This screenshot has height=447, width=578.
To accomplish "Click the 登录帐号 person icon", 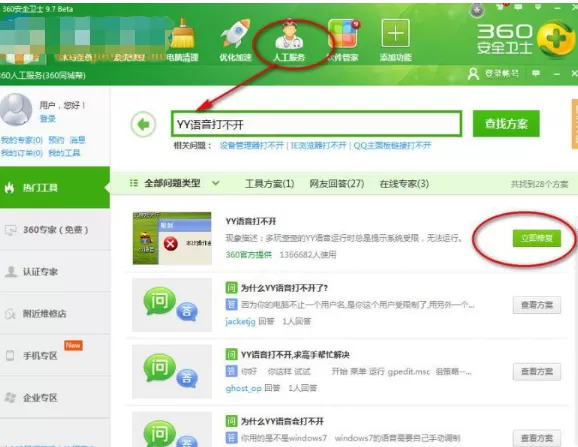I will coord(473,73).
